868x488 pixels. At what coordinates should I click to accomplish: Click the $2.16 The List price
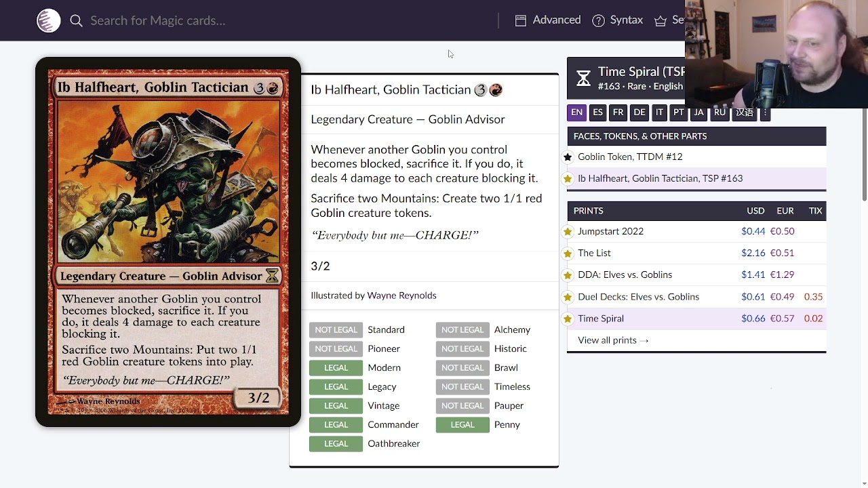click(753, 253)
